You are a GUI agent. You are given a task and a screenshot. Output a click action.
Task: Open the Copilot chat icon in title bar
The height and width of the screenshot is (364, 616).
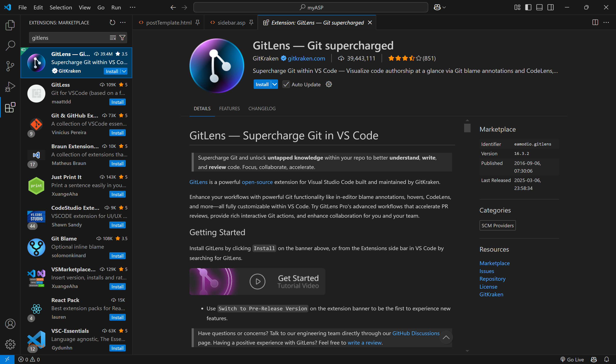pos(437,7)
